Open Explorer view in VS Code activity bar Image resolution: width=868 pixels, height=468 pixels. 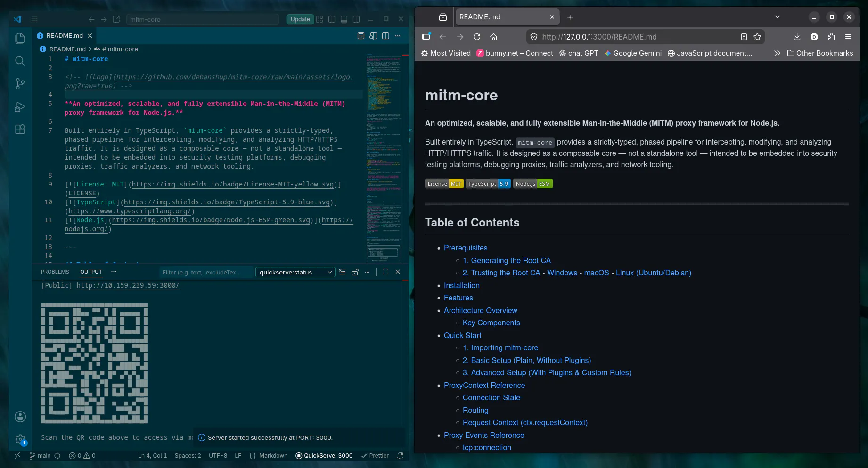point(20,39)
